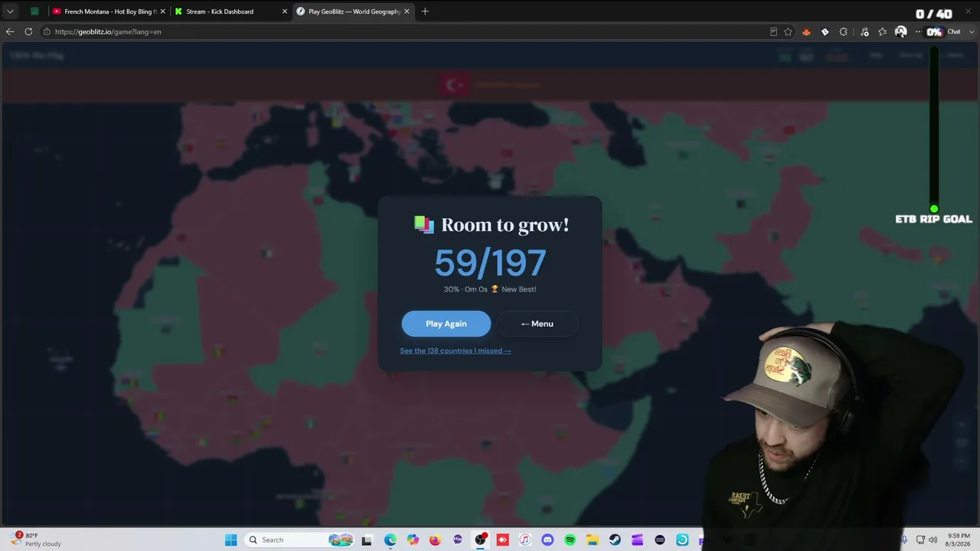
Task: Click the 'Room to grow!' heading
Action: (505, 225)
